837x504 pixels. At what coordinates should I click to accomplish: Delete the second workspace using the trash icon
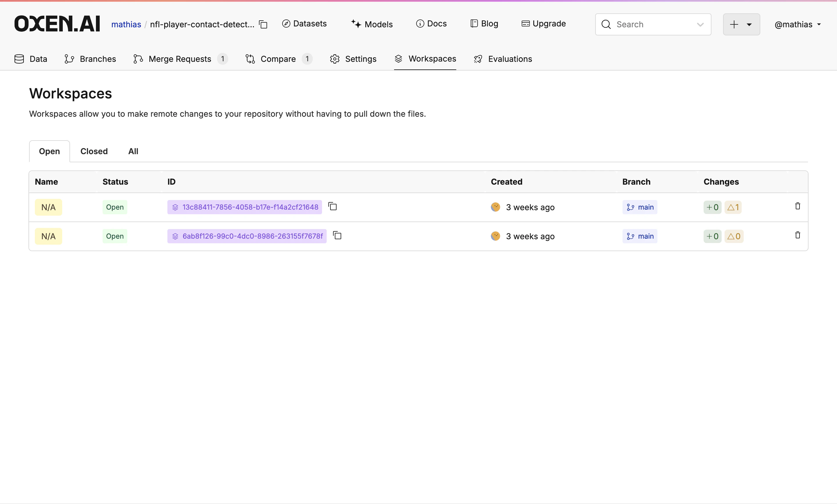(797, 235)
